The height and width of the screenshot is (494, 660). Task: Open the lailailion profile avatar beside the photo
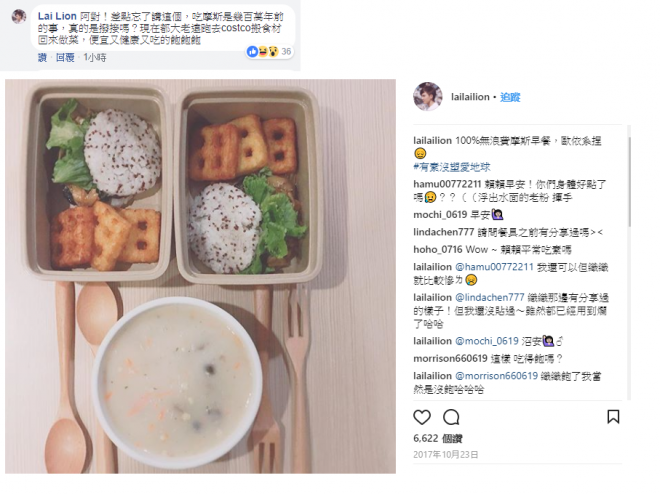pyautogui.click(x=428, y=97)
